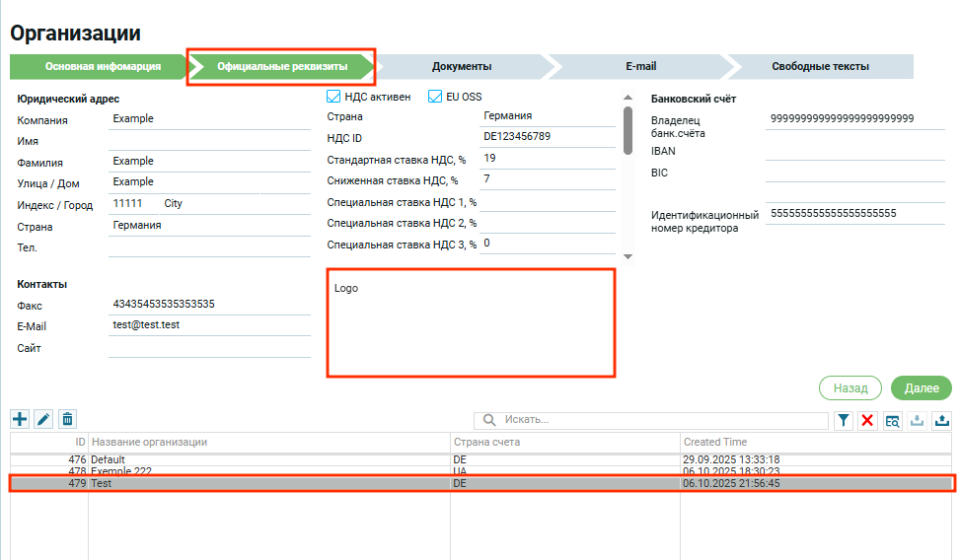This screenshot has width=960, height=560.
Task: Uncheck the EU OSS checkbox
Action: [x=435, y=97]
